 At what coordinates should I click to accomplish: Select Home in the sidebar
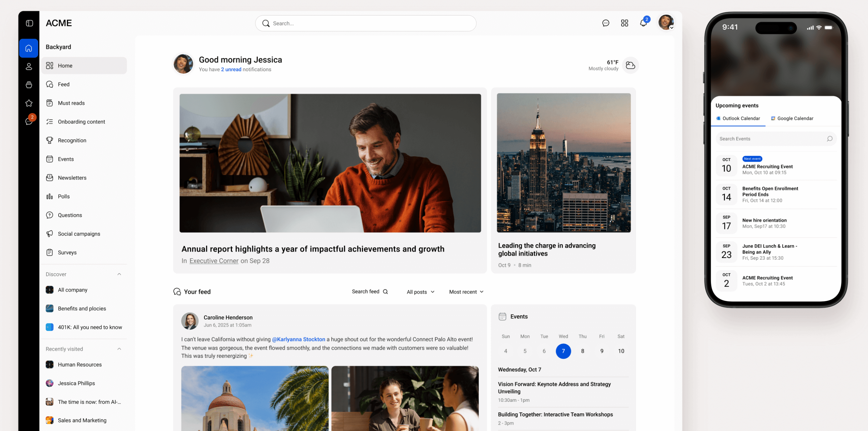pos(84,65)
